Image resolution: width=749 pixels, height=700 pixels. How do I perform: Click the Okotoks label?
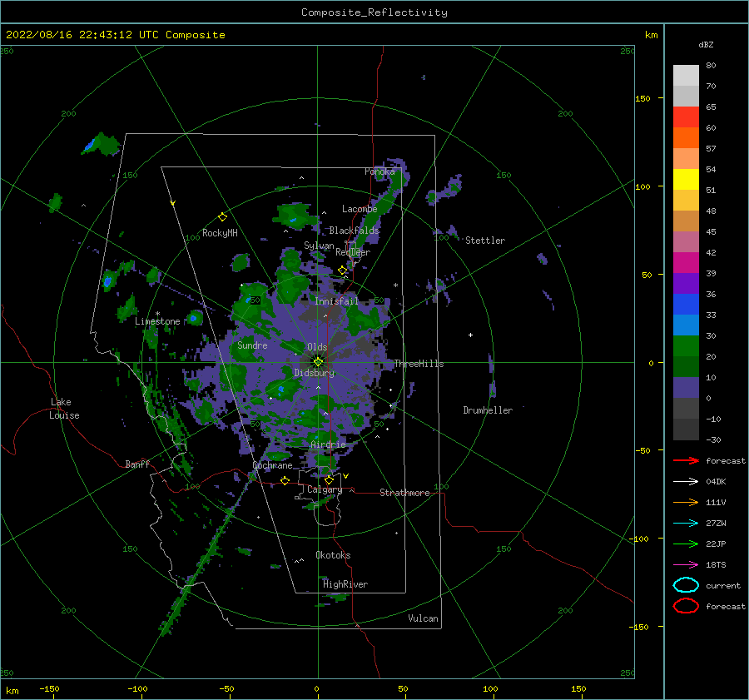(x=333, y=555)
